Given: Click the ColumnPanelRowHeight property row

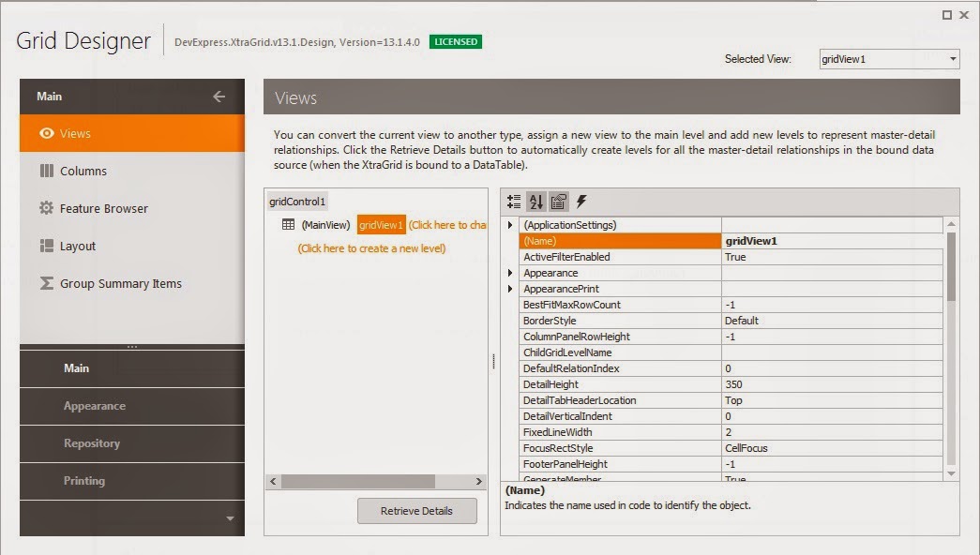Looking at the screenshot, I should (x=731, y=337).
